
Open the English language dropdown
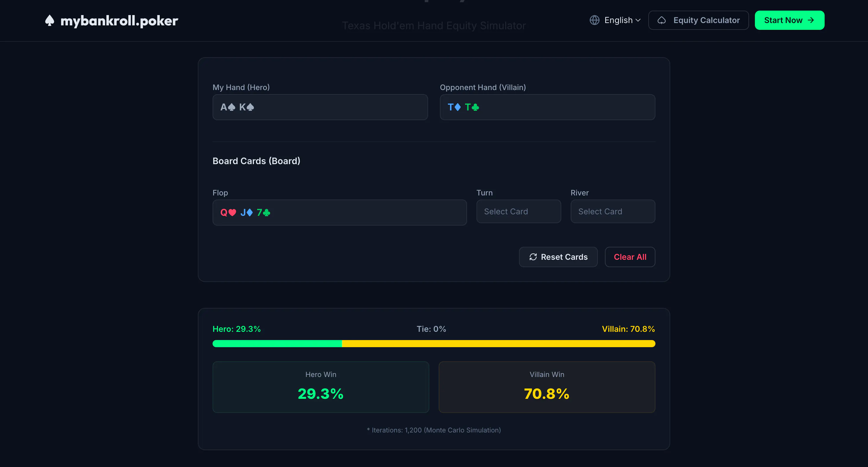click(615, 20)
